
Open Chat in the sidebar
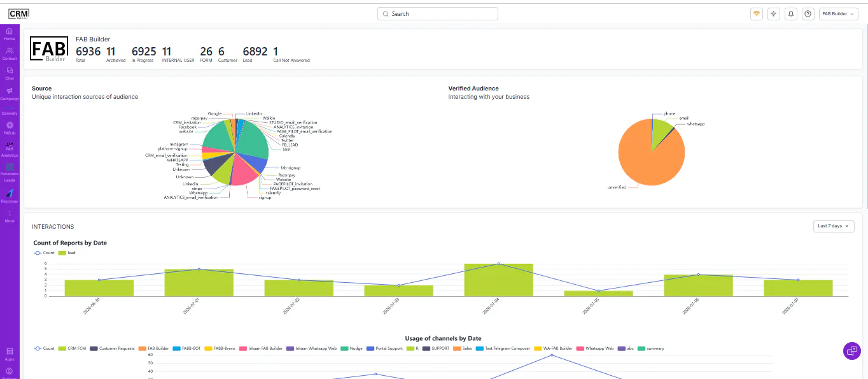pos(10,74)
